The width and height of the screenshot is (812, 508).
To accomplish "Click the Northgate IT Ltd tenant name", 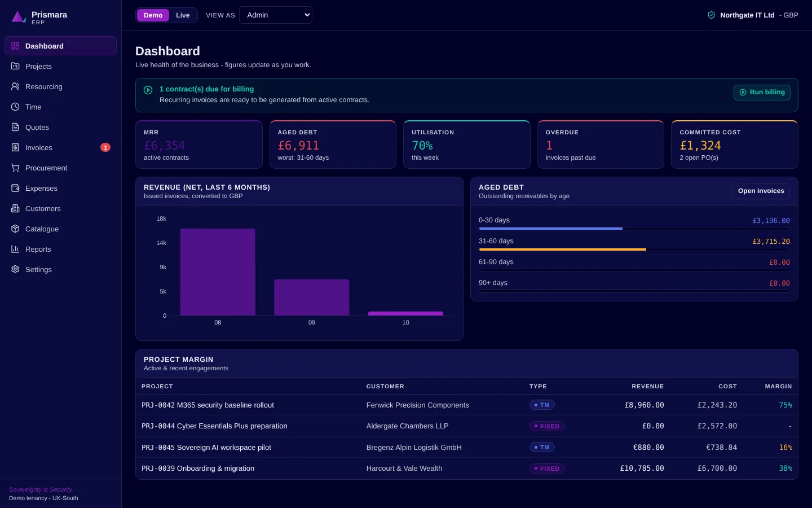I will pyautogui.click(x=747, y=15).
